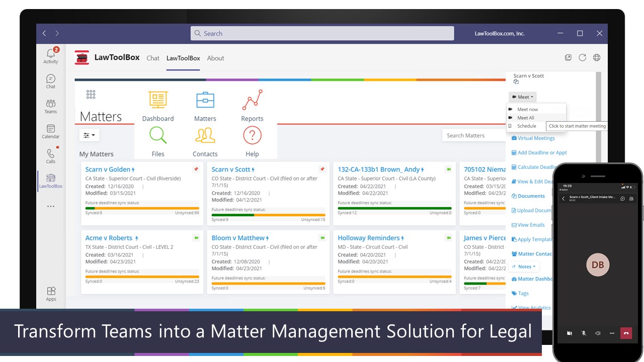Open in-call chat on the phone
The height and width of the screenshot is (362, 644).
point(622,199)
